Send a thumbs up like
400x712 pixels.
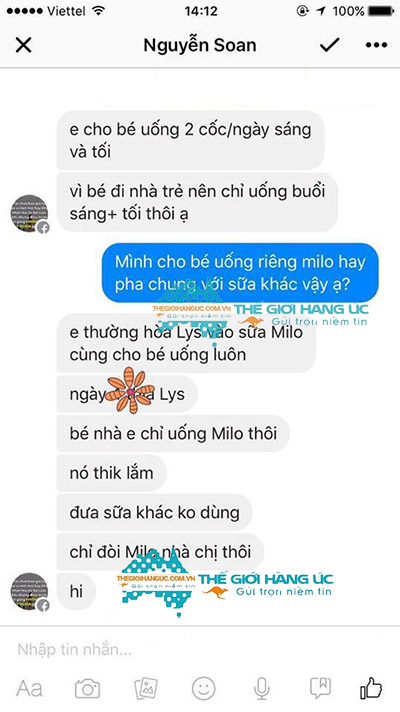pos(371,688)
